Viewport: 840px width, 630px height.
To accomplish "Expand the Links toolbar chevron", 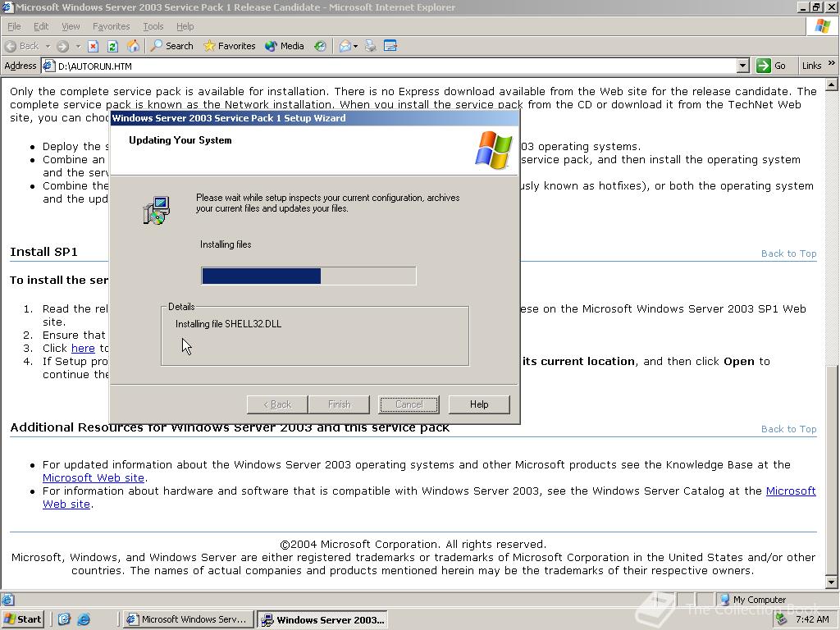I will 832,63.
